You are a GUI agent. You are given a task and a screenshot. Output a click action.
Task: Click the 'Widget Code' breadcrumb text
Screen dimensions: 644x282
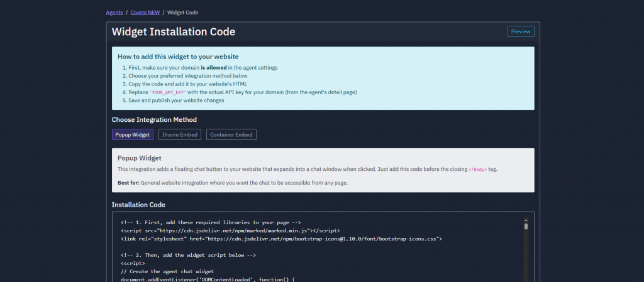pos(183,13)
